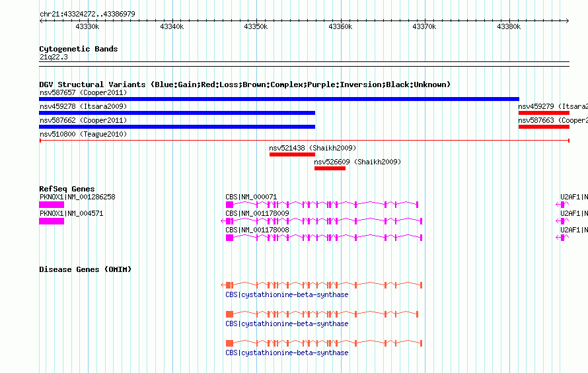Select the first orange OMIM CBS gene glyph

pyautogui.click(x=322, y=285)
